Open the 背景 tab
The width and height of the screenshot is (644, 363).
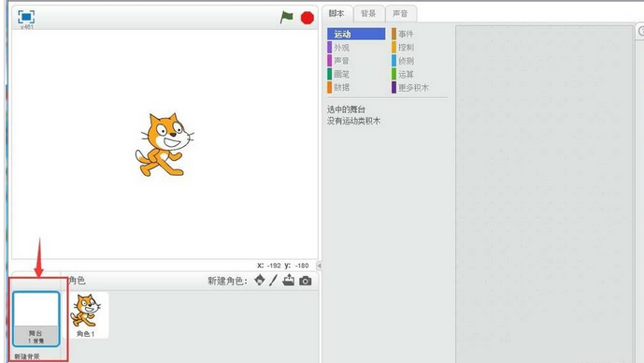[368, 14]
